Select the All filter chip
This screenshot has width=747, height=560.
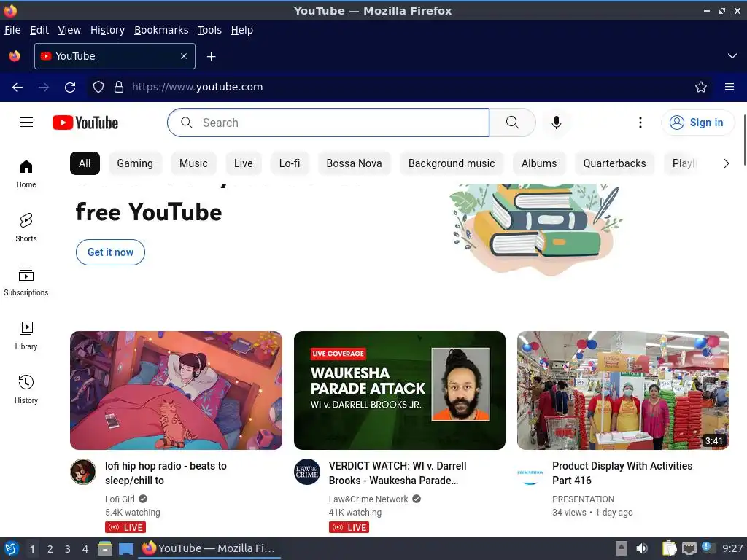click(85, 163)
